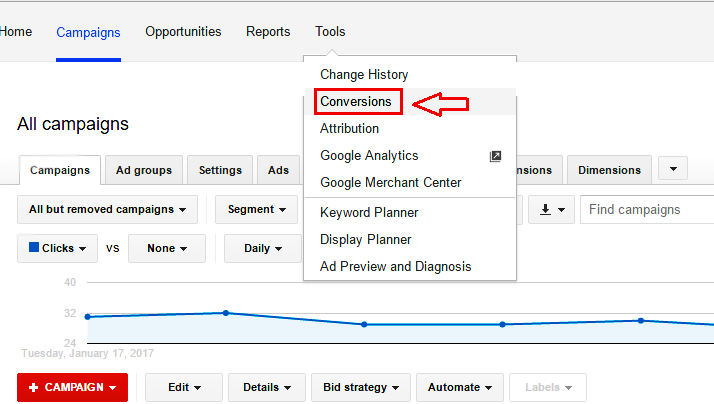
Task: Select Conversions from Tools menu
Action: 356,102
